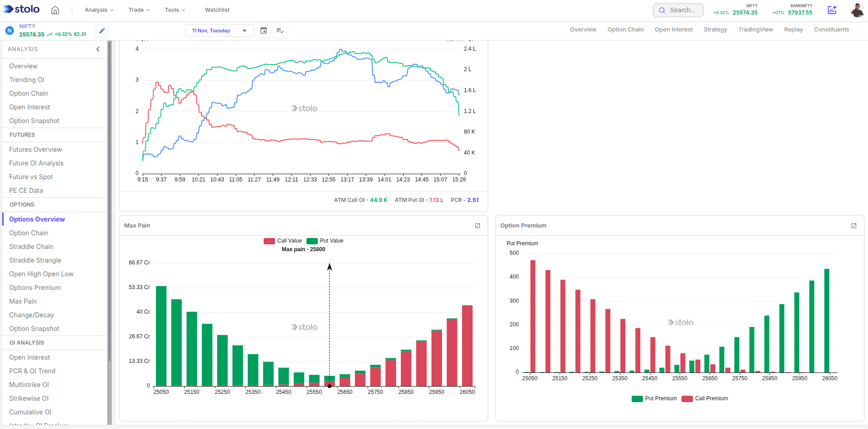Expand the Max Pain chart to fullscreen
Image resolution: width=868 pixels, height=429 pixels.
click(x=478, y=226)
